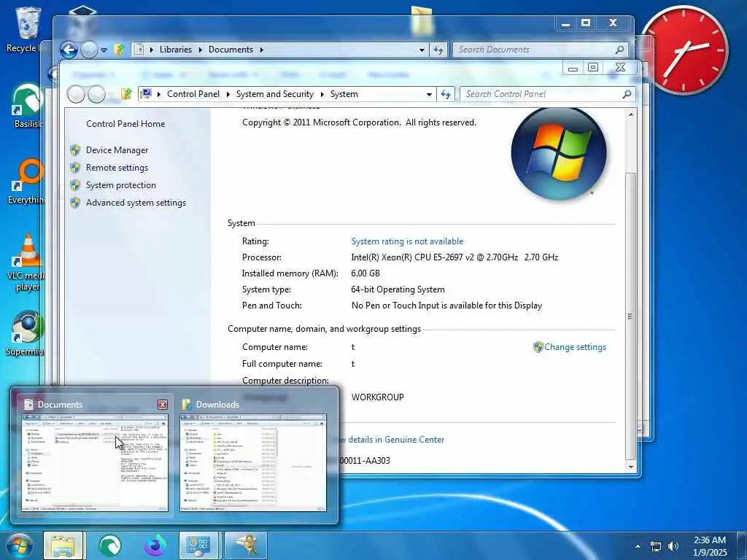The image size is (747, 560).
Task: Click the shield icon beside Device Manager
Action: (x=75, y=150)
